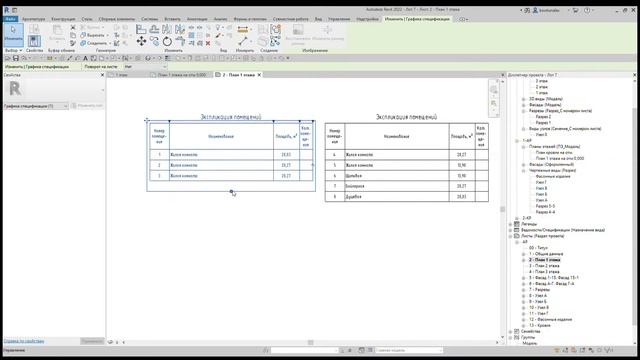Open the Соединить (Join) dropdown arrow
Viewport: 640px width, 360px height.
(x=110, y=43)
